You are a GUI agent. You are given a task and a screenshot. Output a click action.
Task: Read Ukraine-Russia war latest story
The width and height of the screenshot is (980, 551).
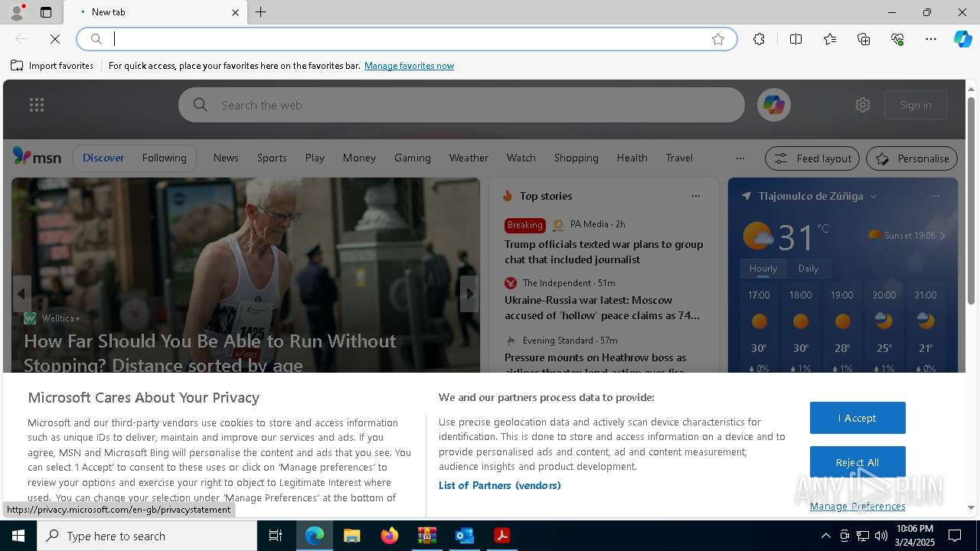pos(602,308)
